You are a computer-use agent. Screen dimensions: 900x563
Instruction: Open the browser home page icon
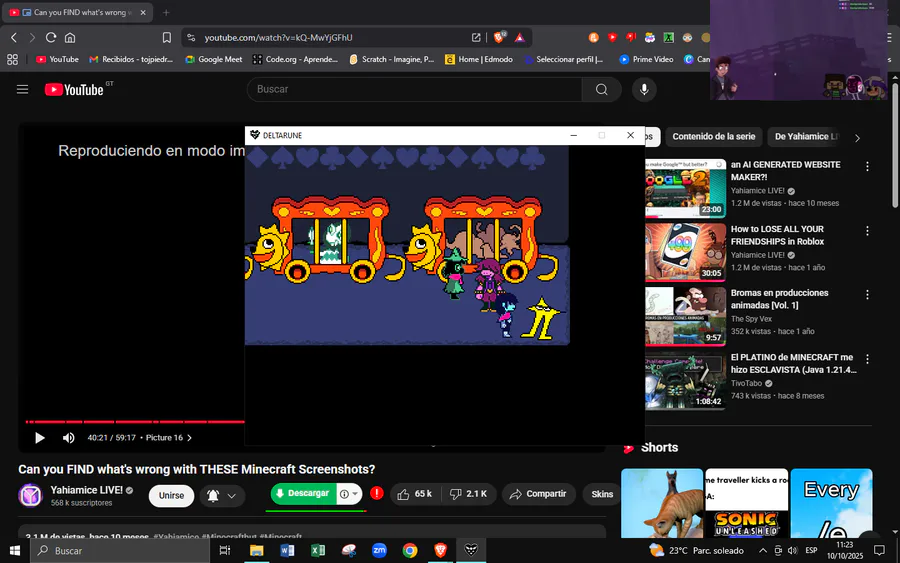pos(69,37)
